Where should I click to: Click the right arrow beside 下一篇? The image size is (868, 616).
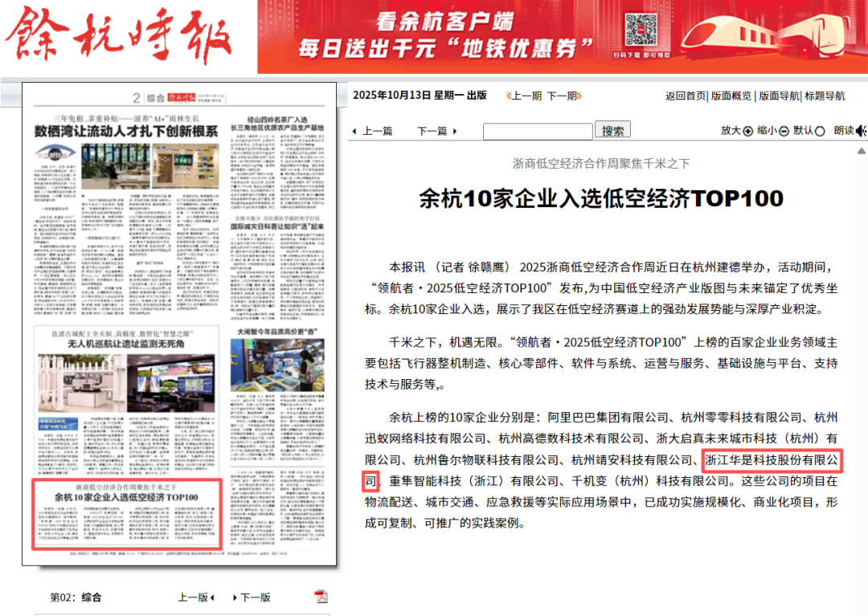[x=455, y=132]
